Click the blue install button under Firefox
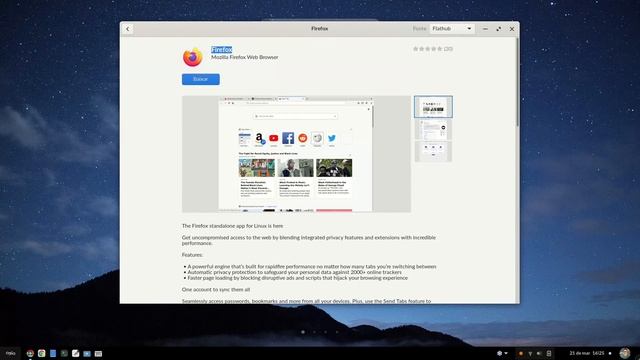Viewport: 640px width, 360px height. click(200, 79)
